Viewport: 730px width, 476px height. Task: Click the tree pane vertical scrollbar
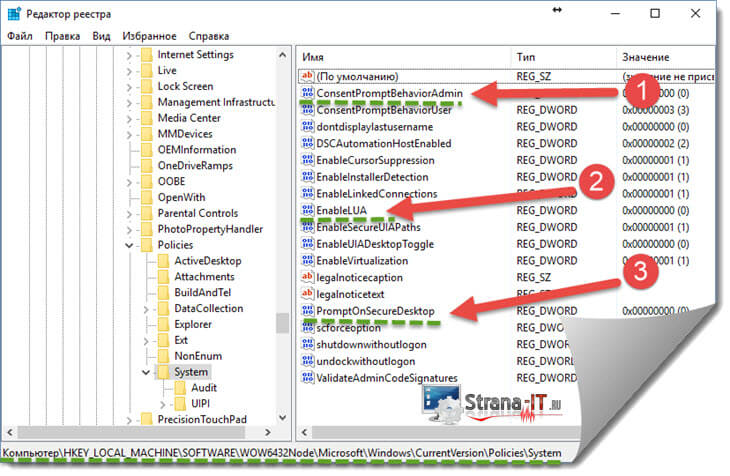click(284, 200)
